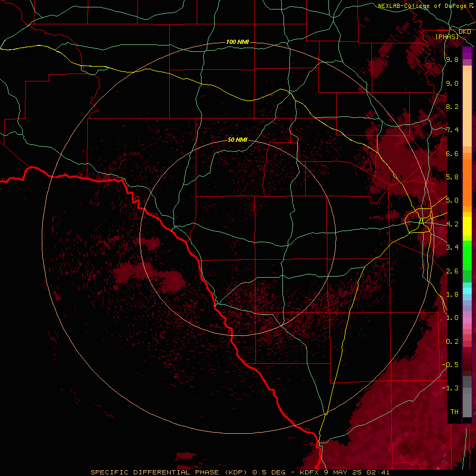The width and height of the screenshot is (476, 476).
Task: Click the DKD unit label above legend
Action: click(464, 32)
